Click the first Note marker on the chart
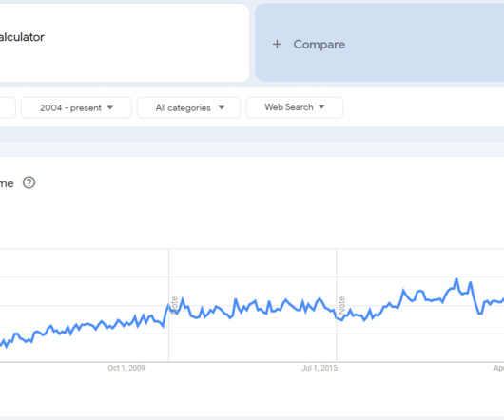 174,305
